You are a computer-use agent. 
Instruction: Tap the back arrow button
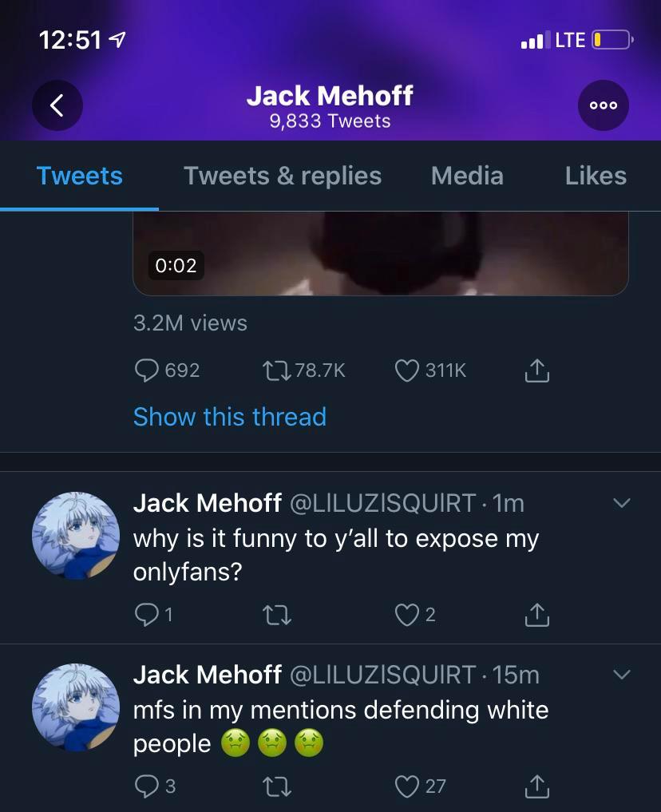pyautogui.click(x=57, y=106)
